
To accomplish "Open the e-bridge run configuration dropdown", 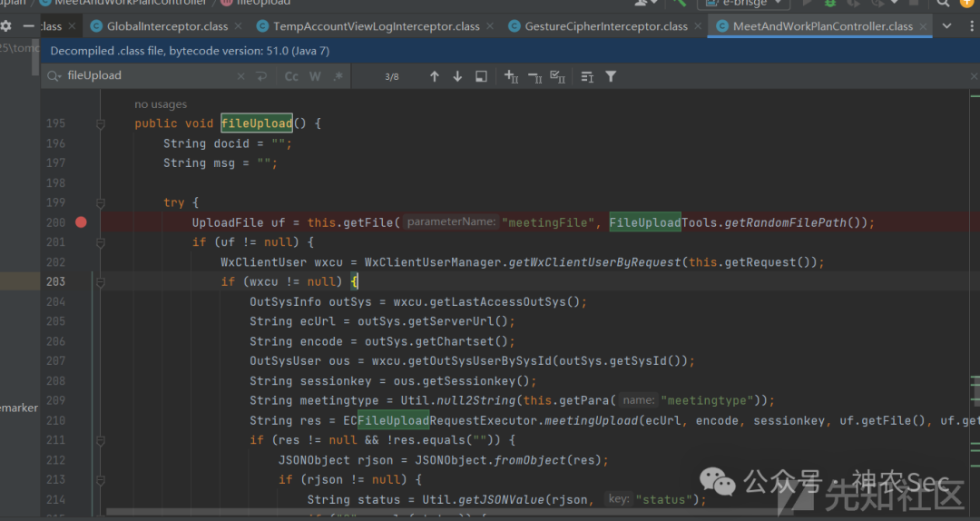I will coord(745,3).
